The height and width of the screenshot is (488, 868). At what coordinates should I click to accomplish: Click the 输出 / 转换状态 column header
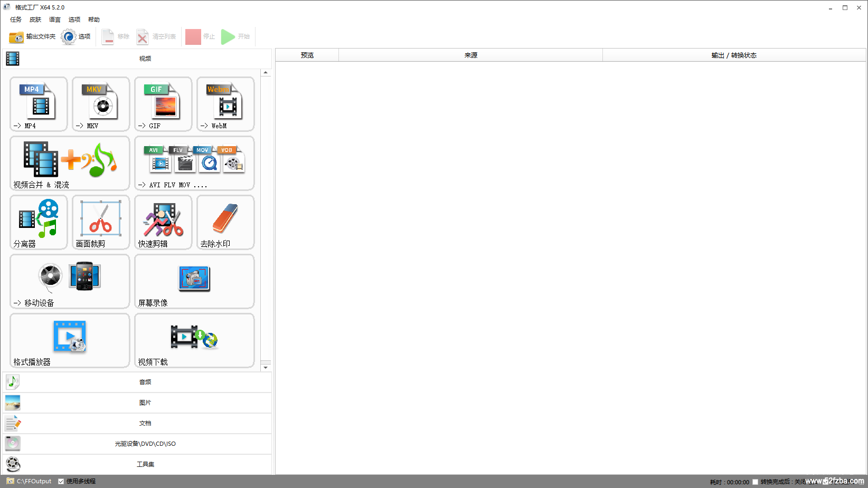734,55
